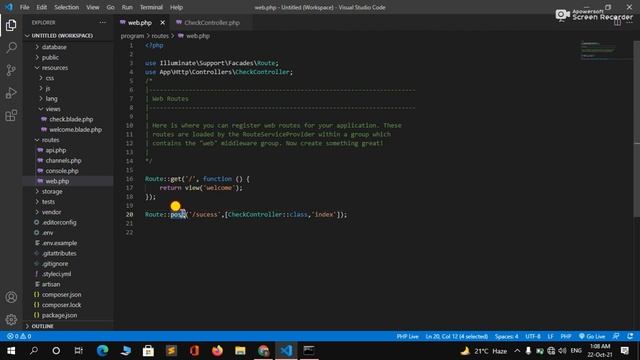Open Microsoft Store from taskbar
Screen dimensions: 640x360
point(148,351)
